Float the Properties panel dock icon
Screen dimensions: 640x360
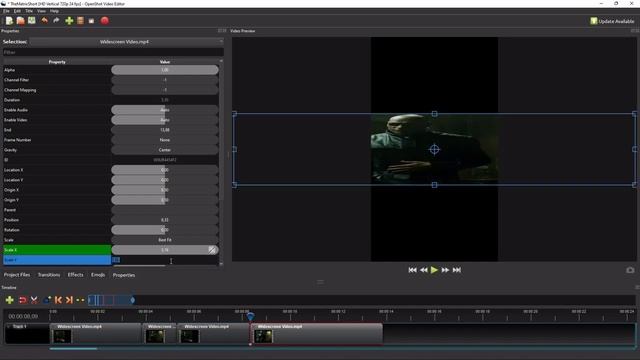[220, 31]
